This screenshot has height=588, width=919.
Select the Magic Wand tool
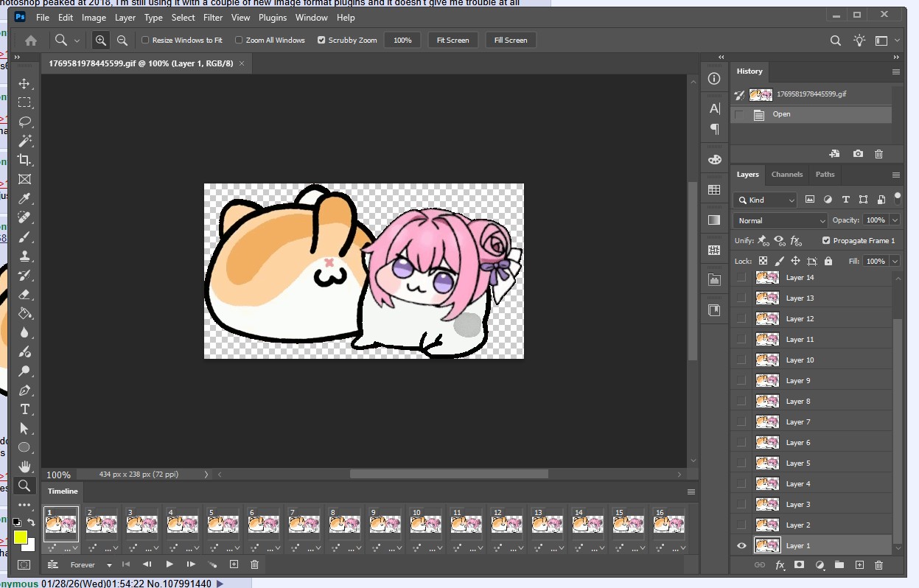click(x=24, y=141)
